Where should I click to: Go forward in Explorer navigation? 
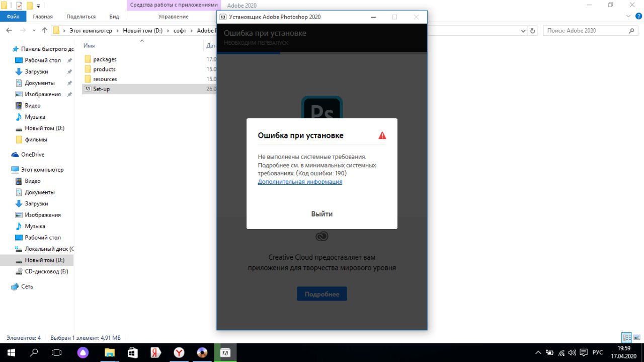(23, 31)
